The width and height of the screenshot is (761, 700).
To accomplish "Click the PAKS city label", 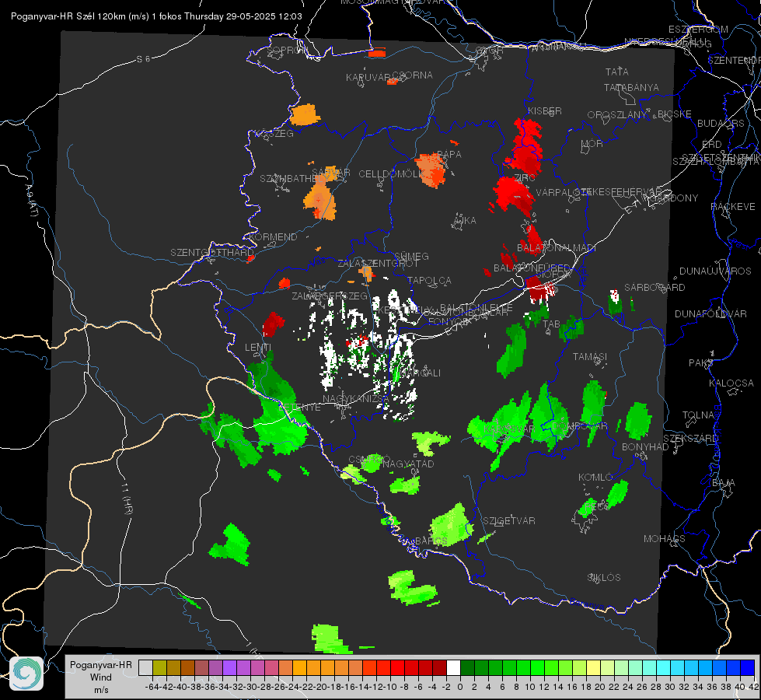I will pos(700,363).
